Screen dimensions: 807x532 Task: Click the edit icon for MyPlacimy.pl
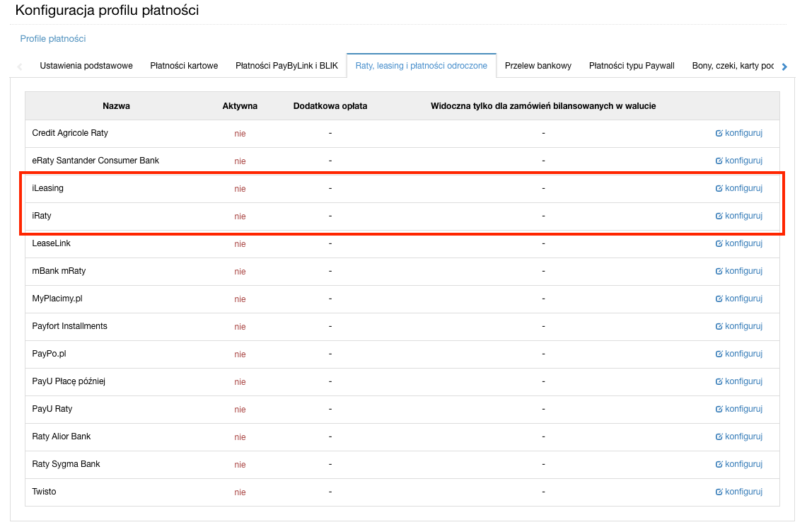click(x=719, y=299)
